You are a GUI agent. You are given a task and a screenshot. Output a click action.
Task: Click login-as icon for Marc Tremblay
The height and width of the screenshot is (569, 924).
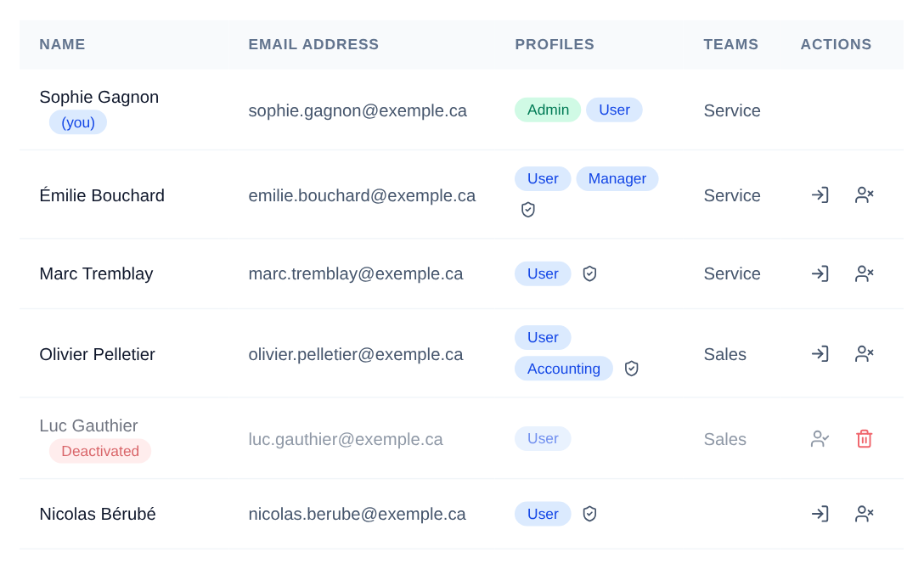click(820, 273)
